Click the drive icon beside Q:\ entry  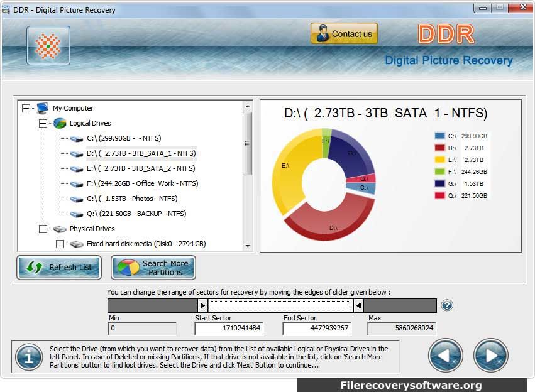(77, 214)
